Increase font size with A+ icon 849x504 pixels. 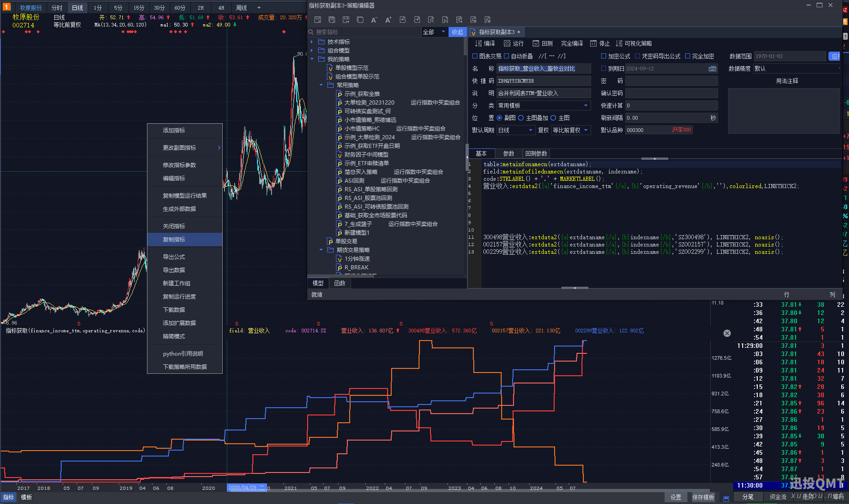click(388, 20)
